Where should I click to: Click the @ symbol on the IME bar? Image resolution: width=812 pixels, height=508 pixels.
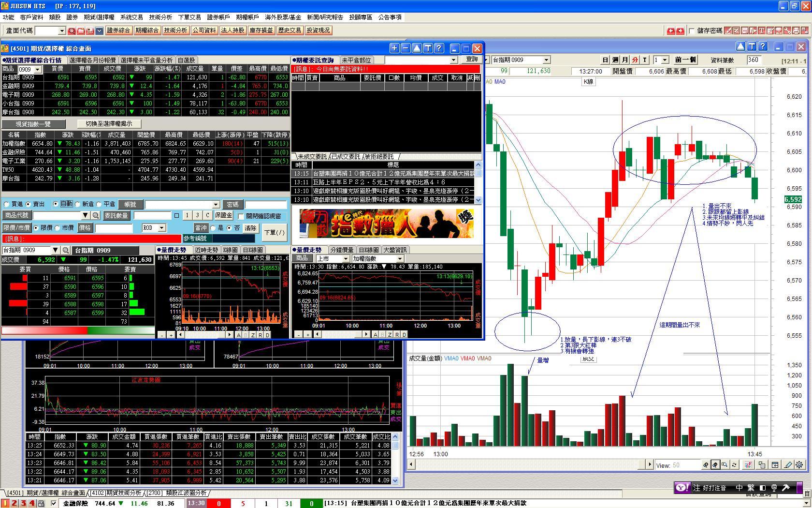[774, 488]
